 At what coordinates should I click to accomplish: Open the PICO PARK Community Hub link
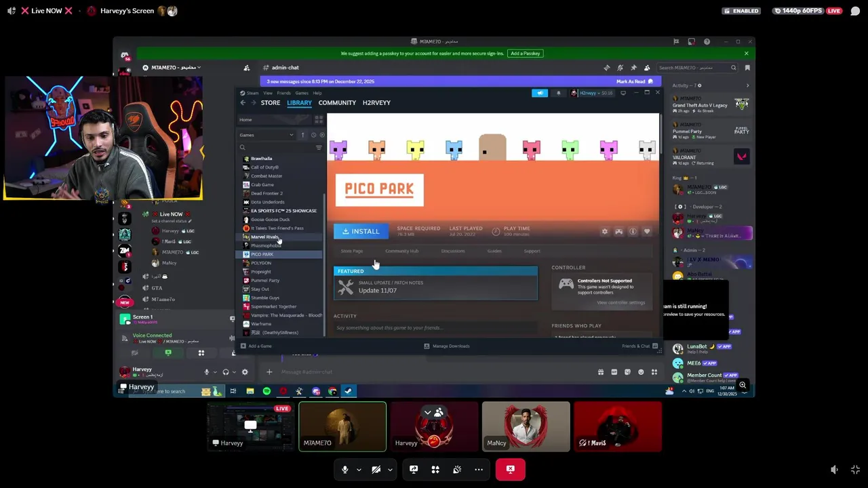tap(401, 251)
